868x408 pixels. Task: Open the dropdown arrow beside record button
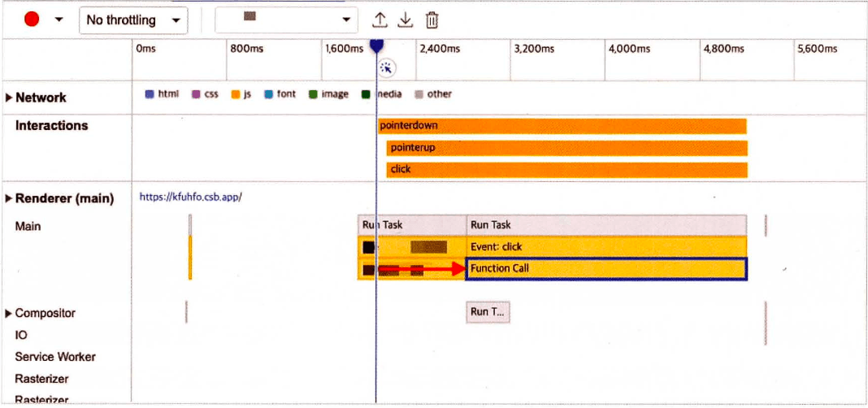click(x=59, y=20)
